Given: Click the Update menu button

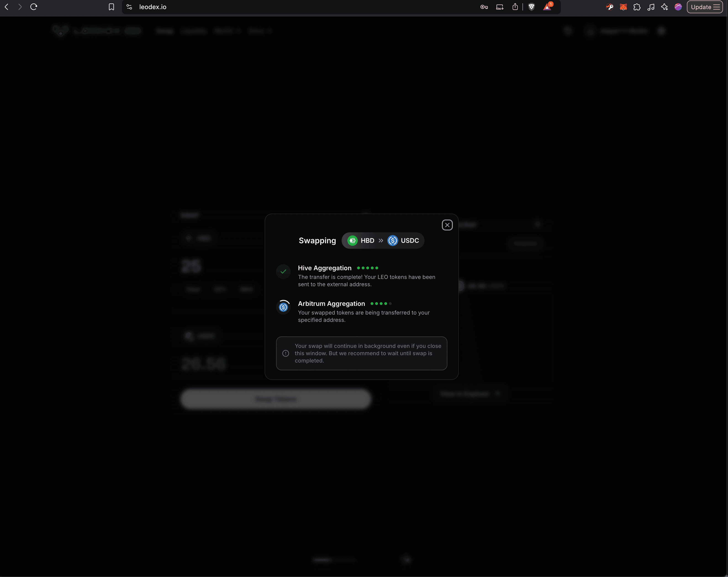Looking at the screenshot, I should point(705,7).
